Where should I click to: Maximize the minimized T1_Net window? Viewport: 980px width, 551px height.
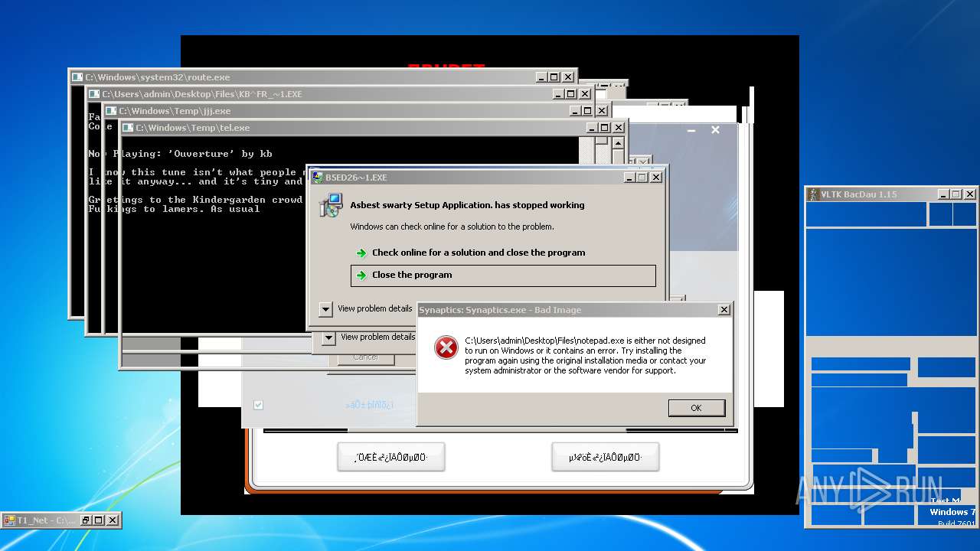pyautogui.click(x=99, y=520)
